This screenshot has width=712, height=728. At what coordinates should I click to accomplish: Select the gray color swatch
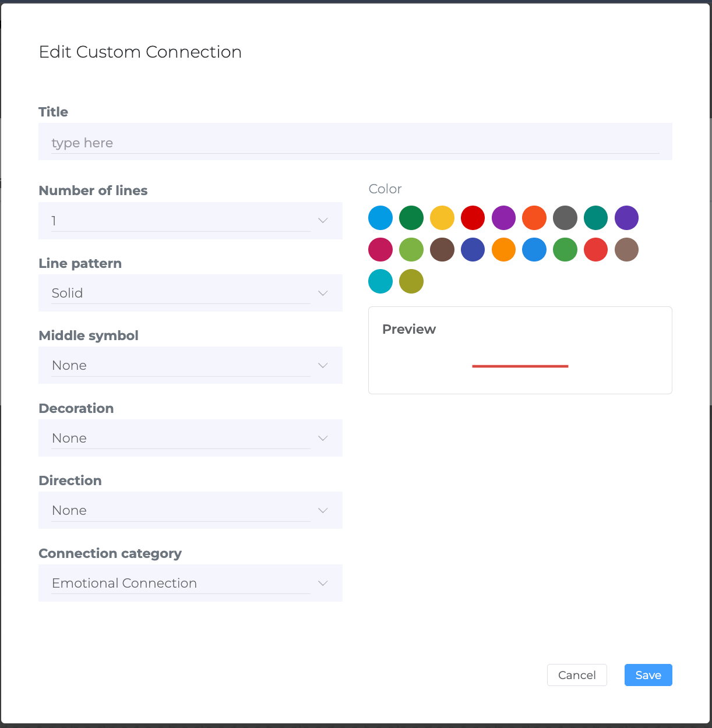click(x=565, y=218)
